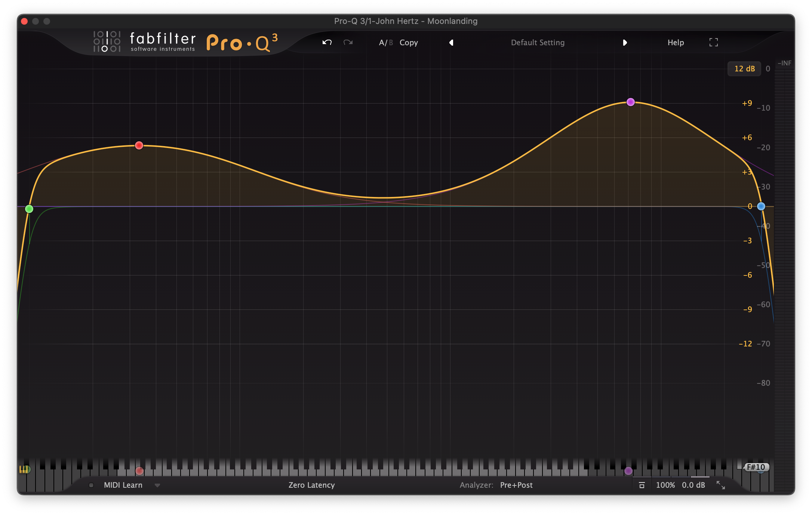
Task: Open the Help menu
Action: 676,43
